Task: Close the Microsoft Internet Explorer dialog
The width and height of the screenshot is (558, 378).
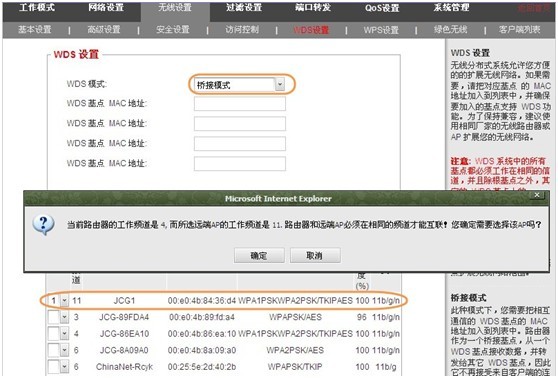Action: pyautogui.click(x=537, y=195)
